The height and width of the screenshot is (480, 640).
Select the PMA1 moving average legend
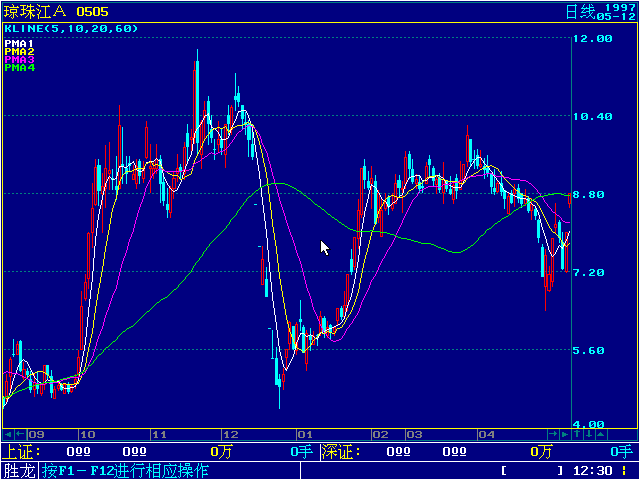click(x=19, y=44)
